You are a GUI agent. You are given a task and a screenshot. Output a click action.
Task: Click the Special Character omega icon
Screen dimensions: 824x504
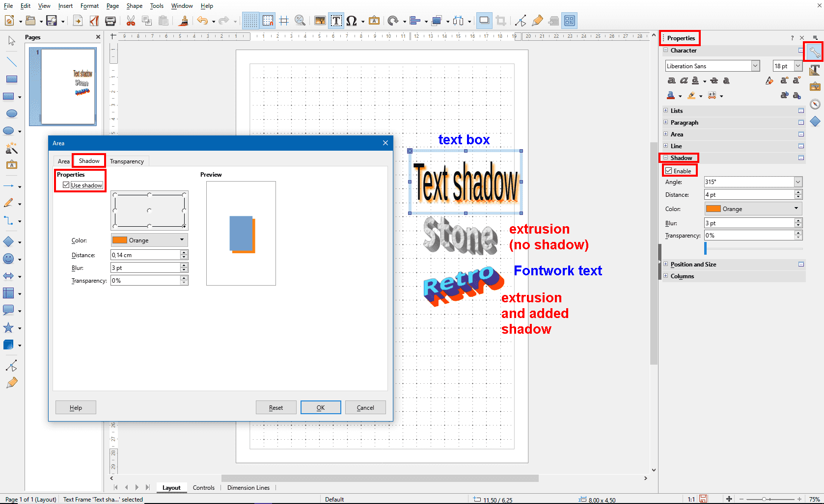coord(351,21)
